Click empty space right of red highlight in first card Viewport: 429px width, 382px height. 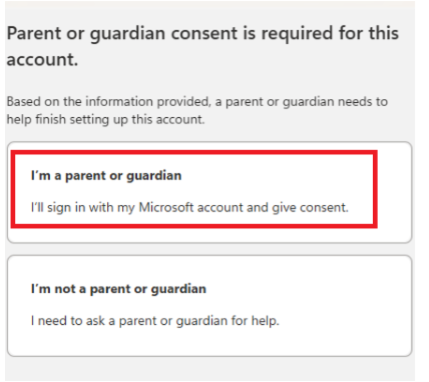pyautogui.click(x=394, y=192)
